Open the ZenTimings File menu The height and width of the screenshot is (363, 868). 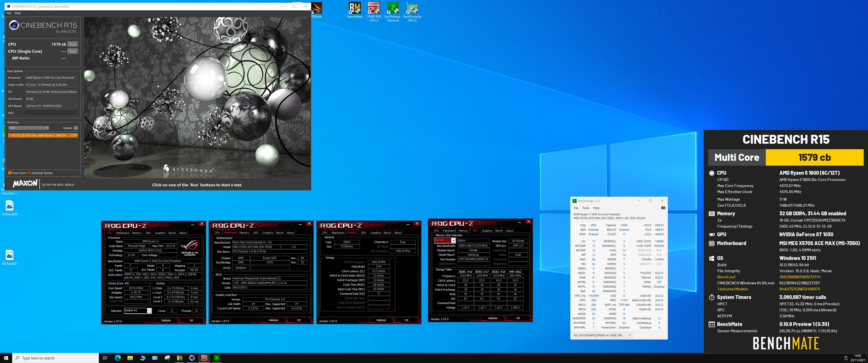576,208
